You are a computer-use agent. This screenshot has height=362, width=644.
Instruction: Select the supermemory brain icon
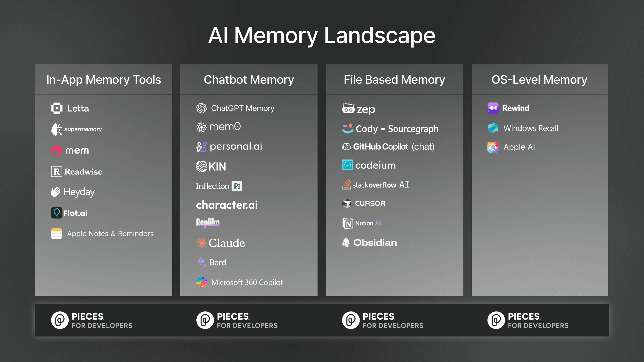click(x=56, y=129)
